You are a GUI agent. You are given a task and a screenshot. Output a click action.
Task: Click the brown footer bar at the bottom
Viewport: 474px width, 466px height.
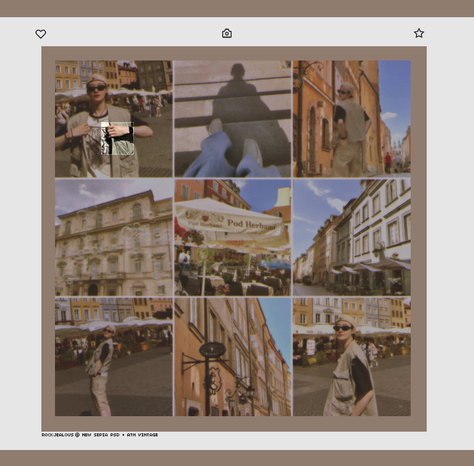click(237, 458)
